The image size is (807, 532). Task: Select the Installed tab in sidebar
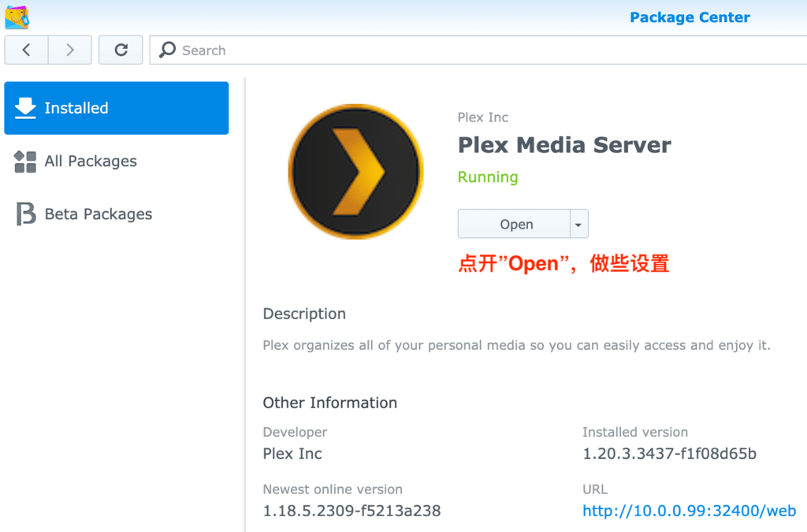coord(117,108)
